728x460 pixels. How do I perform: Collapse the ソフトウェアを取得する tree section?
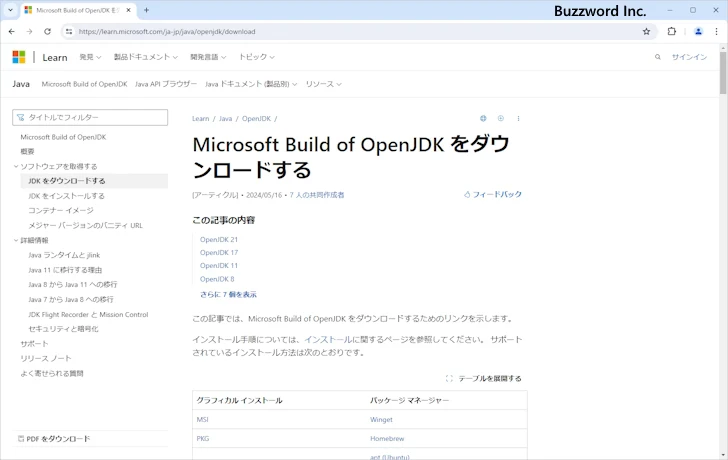pos(16,166)
